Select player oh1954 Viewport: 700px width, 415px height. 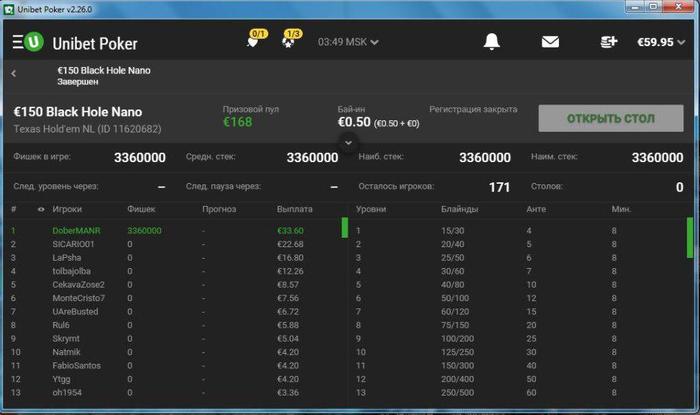tap(67, 393)
